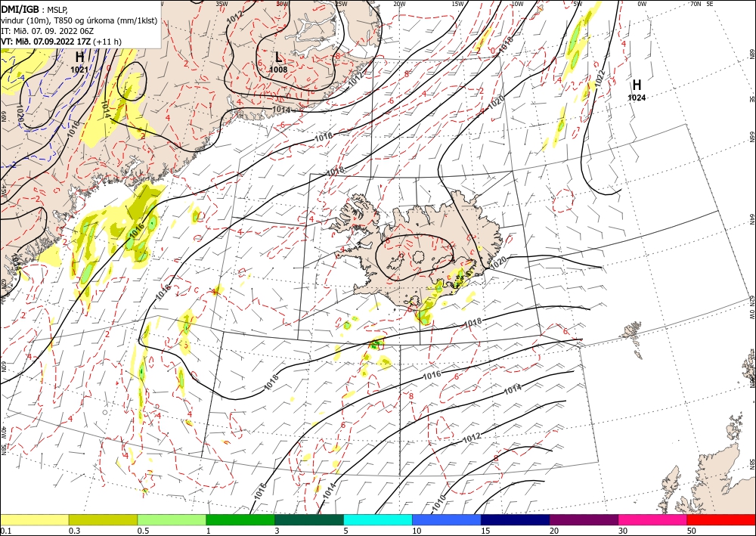Image resolution: width=756 pixels, height=536 pixels.
Task: Click the yellow 0.1–0.3 legend swatch
Action: [x=34, y=519]
